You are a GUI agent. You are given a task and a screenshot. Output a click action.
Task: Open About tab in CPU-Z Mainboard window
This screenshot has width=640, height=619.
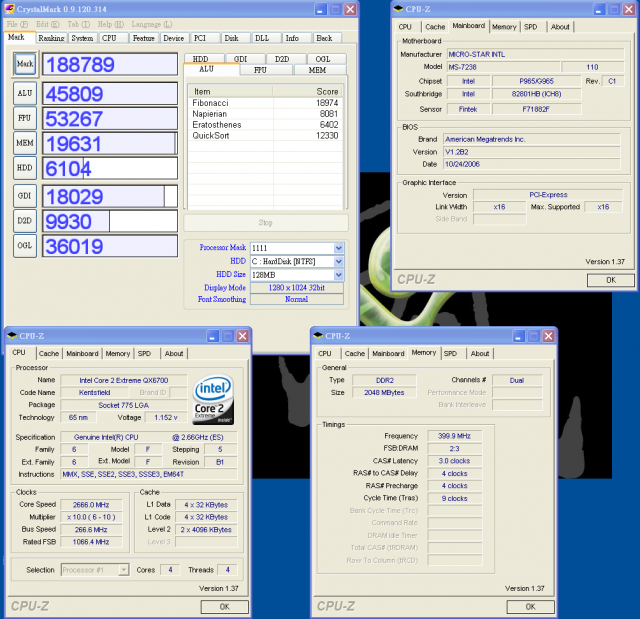560,27
